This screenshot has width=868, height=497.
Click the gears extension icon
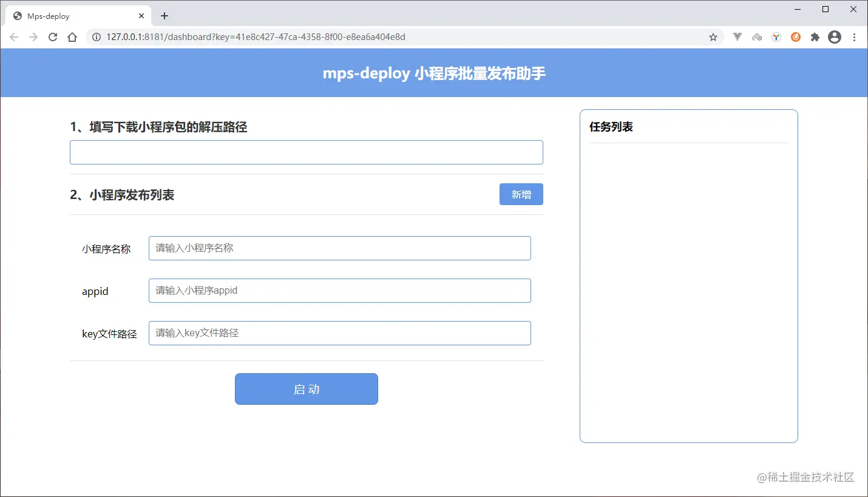coord(757,36)
